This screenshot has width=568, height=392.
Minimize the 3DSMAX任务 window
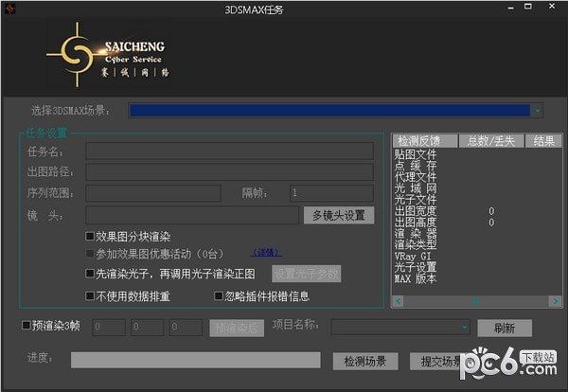coord(511,8)
